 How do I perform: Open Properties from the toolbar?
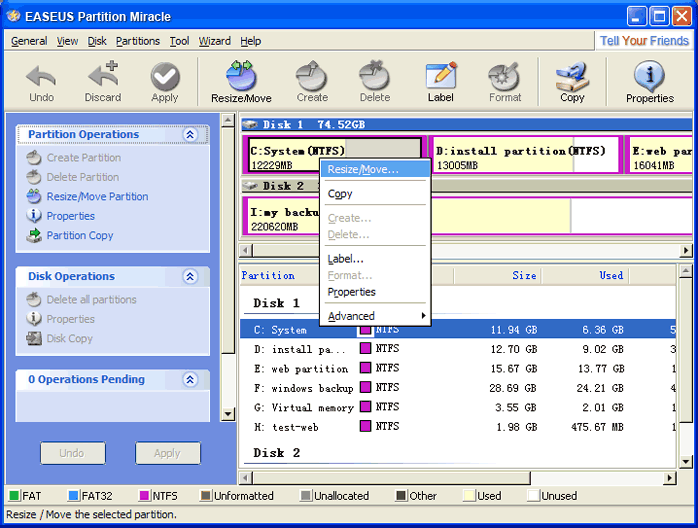tap(649, 82)
